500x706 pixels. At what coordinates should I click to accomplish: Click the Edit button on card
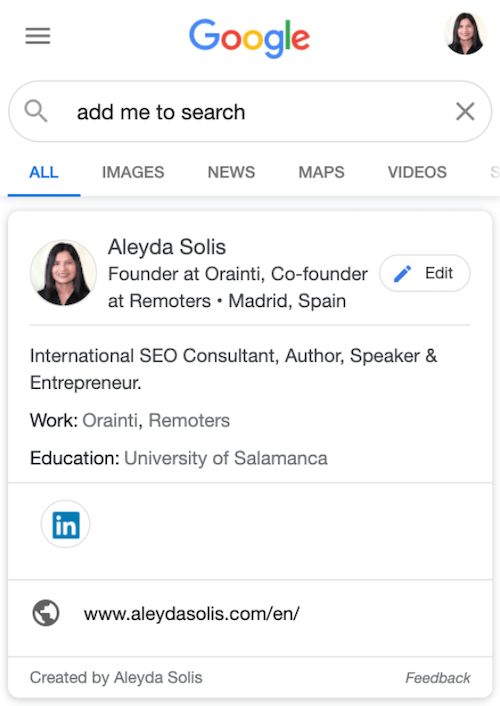(x=425, y=273)
